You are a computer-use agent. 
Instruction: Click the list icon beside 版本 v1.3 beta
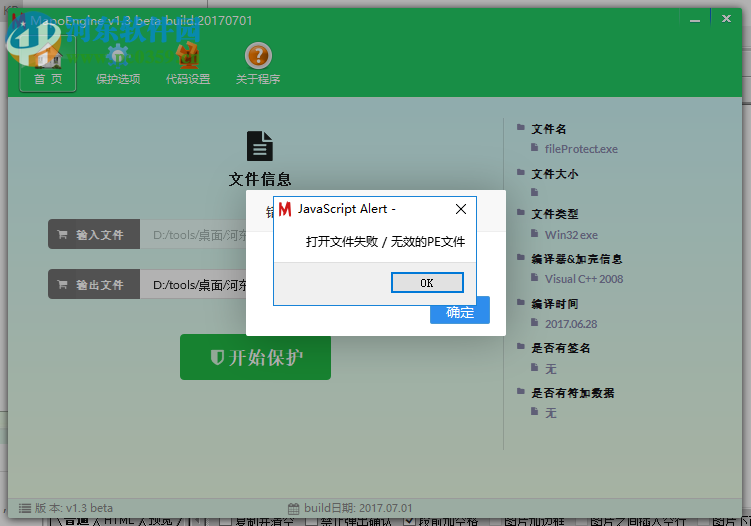[x=25, y=508]
